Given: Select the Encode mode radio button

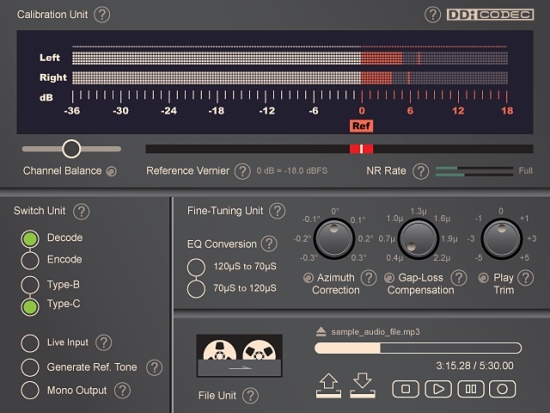Looking at the screenshot, I should (30, 260).
